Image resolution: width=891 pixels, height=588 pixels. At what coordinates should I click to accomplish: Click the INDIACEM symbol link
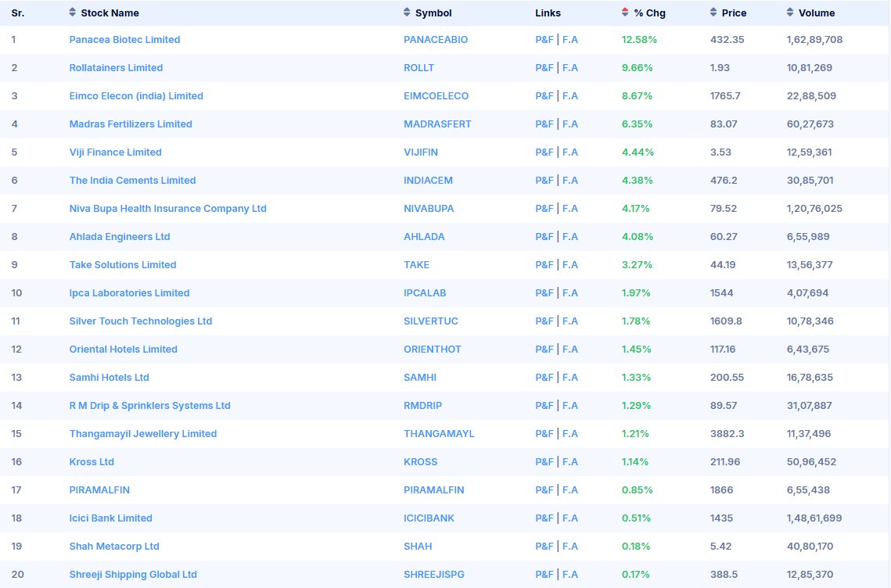(x=428, y=180)
